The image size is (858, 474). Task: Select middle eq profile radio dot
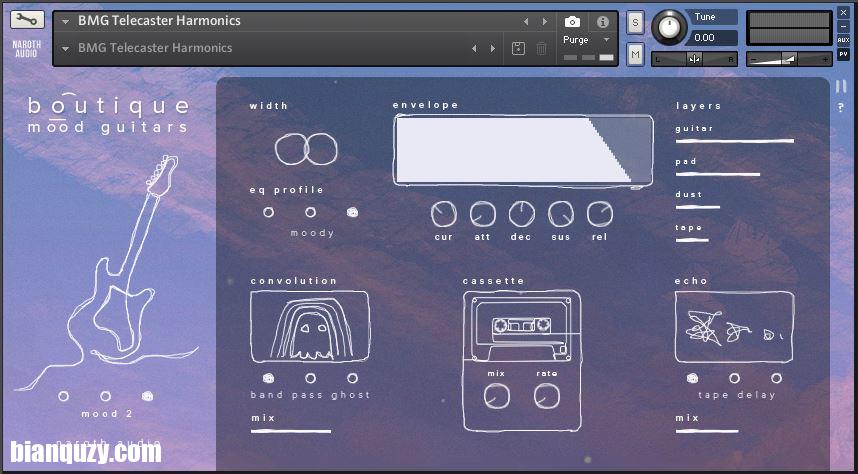[310, 212]
